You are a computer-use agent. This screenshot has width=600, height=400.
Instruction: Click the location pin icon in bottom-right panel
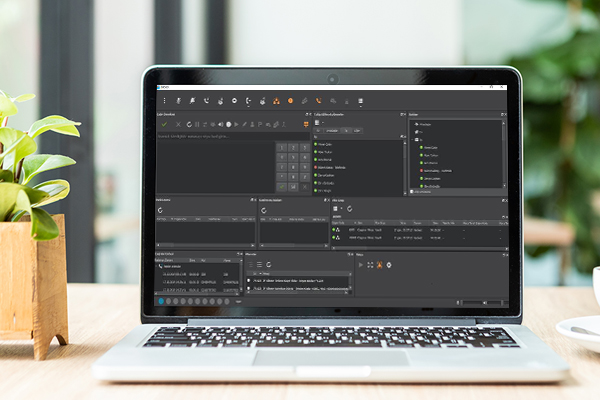click(389, 264)
